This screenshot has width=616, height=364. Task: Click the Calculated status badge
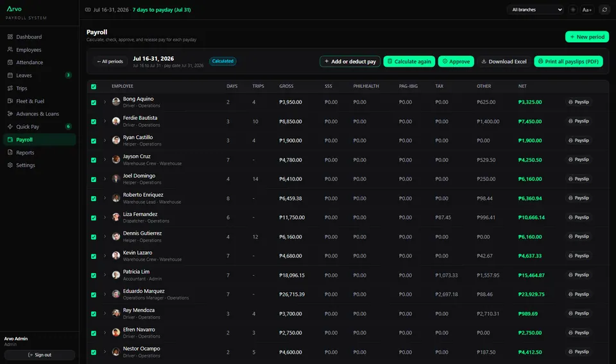pos(223,61)
